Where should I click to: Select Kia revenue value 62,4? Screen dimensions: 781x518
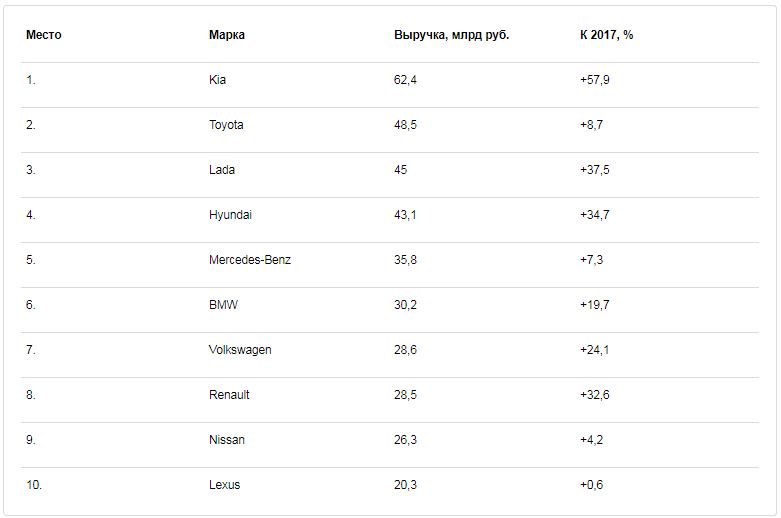click(x=405, y=80)
